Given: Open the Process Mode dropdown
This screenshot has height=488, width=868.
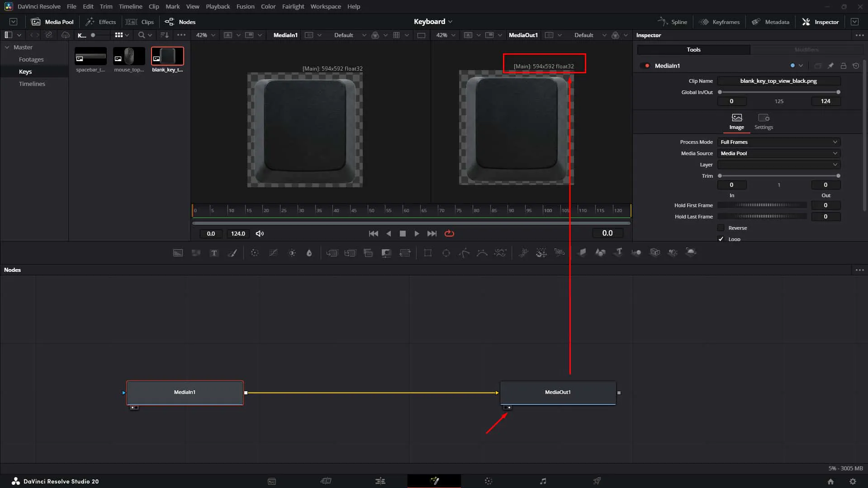Looking at the screenshot, I should (779, 142).
